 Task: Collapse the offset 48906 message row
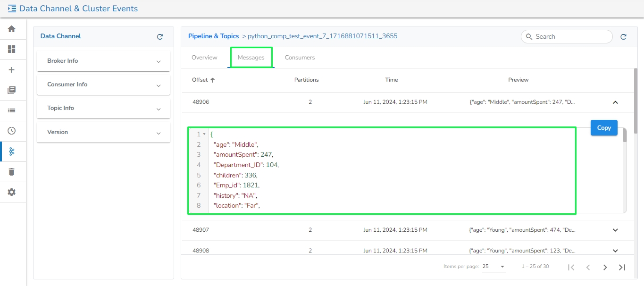[x=615, y=102]
